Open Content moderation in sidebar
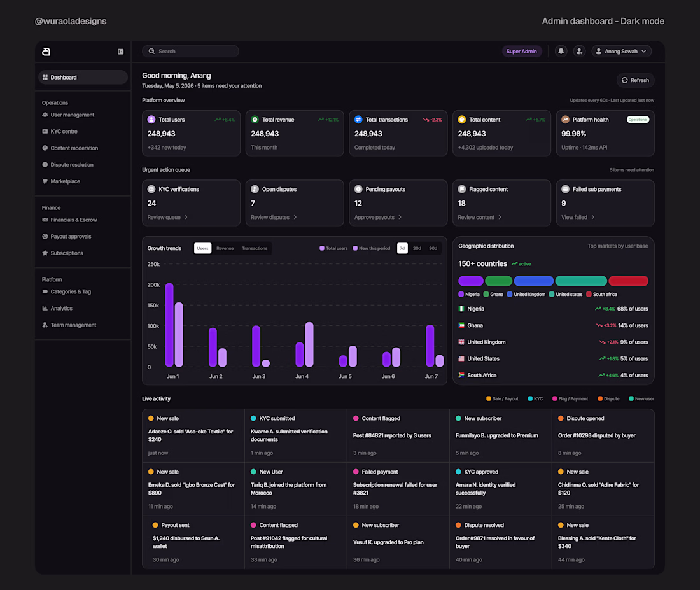This screenshot has height=590, width=700. tap(70, 148)
